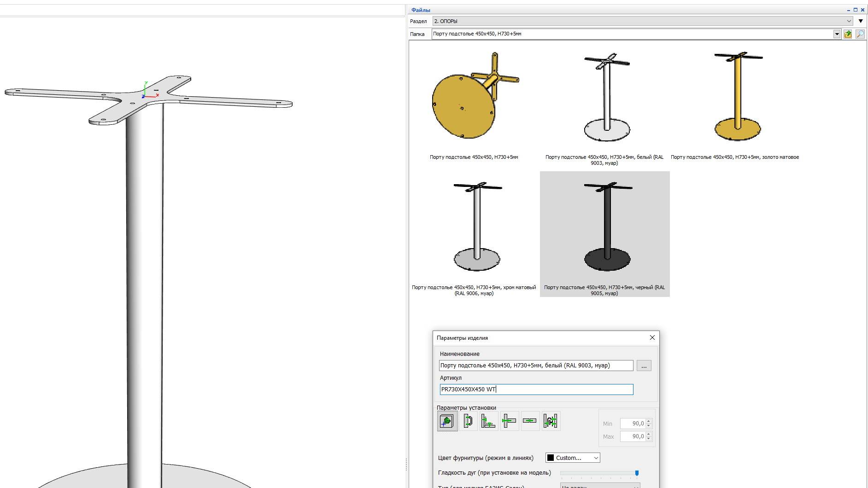This screenshot has width=868, height=488.
Task: Select the in-panel dowel installation icon
Action: [x=530, y=421]
